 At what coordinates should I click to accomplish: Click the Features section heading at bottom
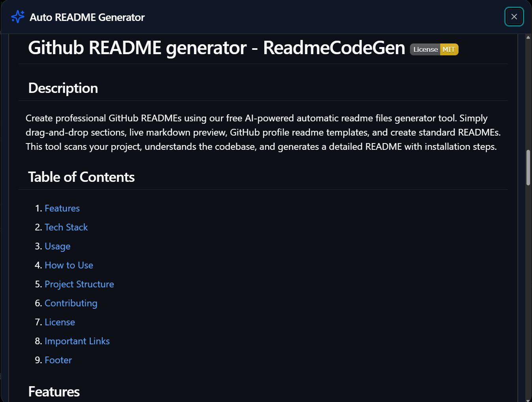tap(54, 392)
